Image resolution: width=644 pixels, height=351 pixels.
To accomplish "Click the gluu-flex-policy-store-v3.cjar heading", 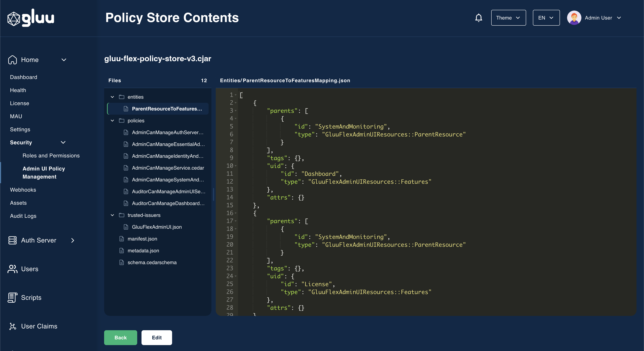I will pyautogui.click(x=158, y=59).
